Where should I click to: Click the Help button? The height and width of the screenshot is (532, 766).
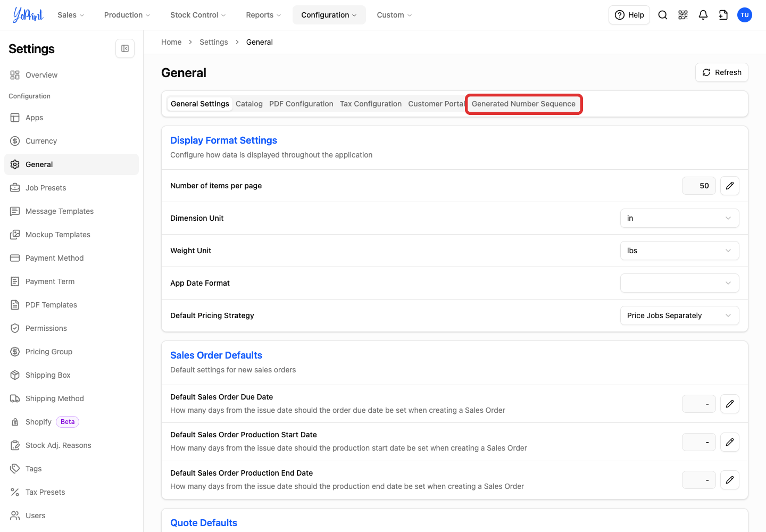coord(629,15)
